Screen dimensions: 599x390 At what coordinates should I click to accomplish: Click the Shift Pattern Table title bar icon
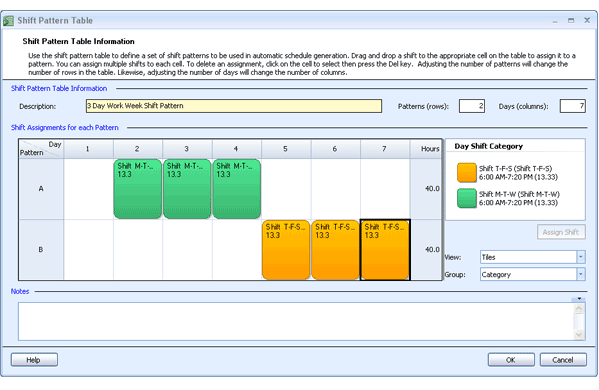pos(8,21)
